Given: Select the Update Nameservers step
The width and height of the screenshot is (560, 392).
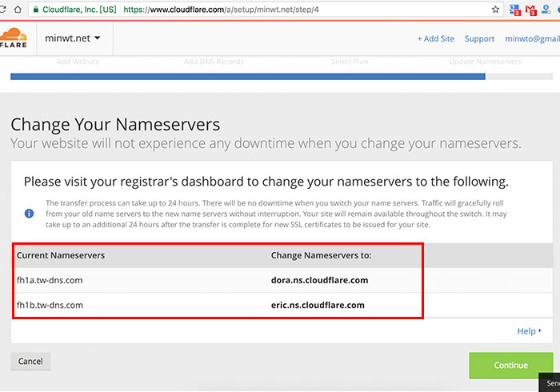Looking at the screenshot, I should (x=485, y=62).
